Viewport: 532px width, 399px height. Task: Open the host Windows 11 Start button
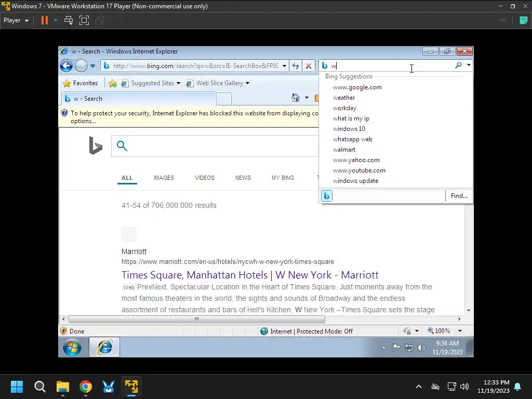[17, 387]
